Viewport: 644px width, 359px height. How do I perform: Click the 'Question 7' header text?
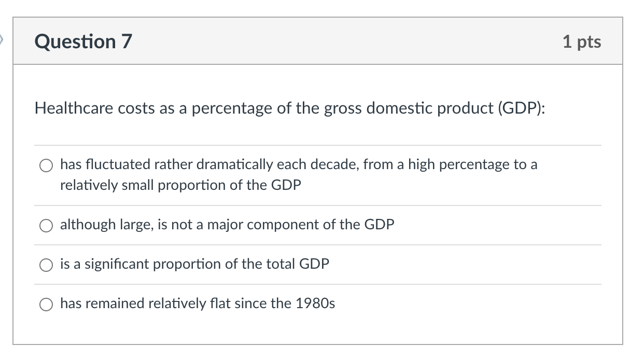83,42
